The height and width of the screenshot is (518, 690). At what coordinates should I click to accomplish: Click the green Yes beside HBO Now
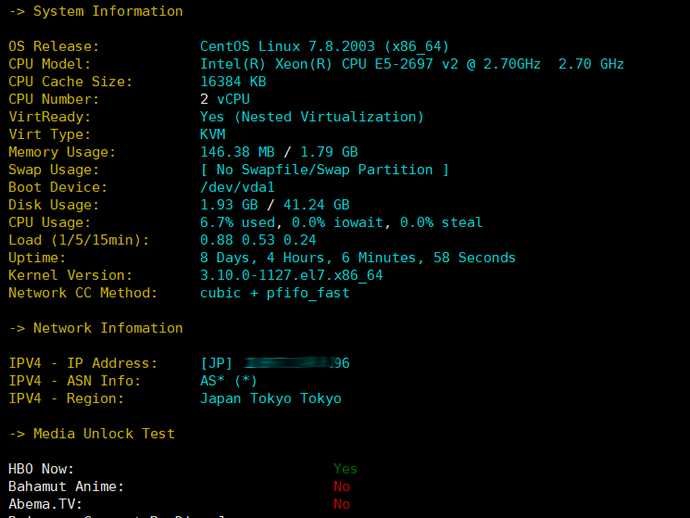(x=345, y=469)
